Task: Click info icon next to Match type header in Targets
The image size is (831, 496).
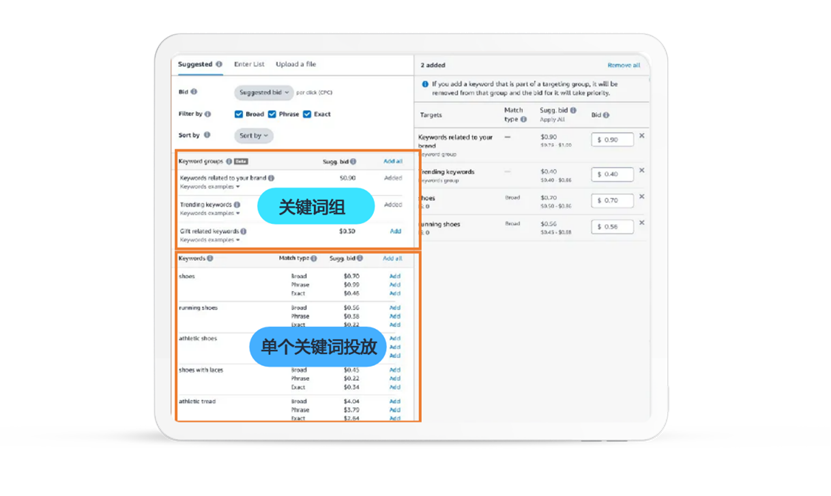Action: (524, 120)
